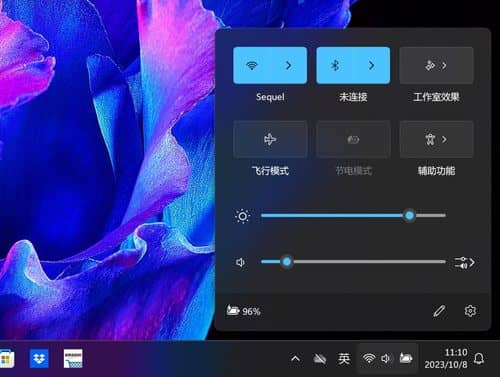
Task: Adjust the volume slider thumb
Action: (287, 262)
